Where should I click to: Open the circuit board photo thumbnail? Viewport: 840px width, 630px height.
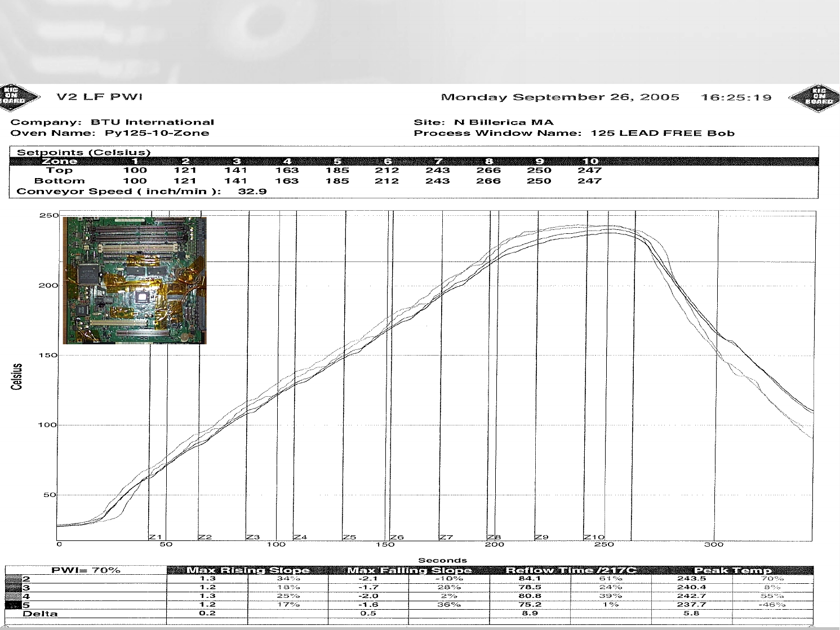pos(135,280)
